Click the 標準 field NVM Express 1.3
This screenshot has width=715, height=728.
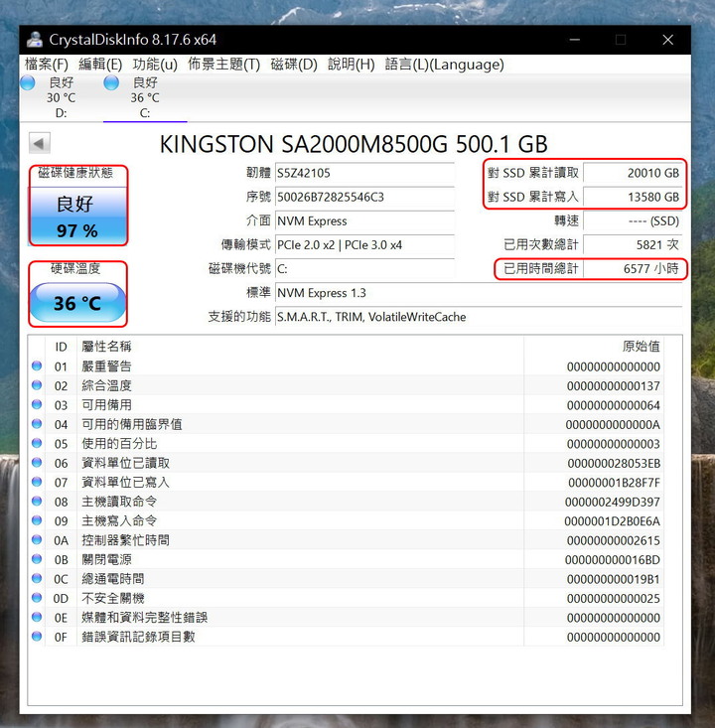click(x=479, y=293)
